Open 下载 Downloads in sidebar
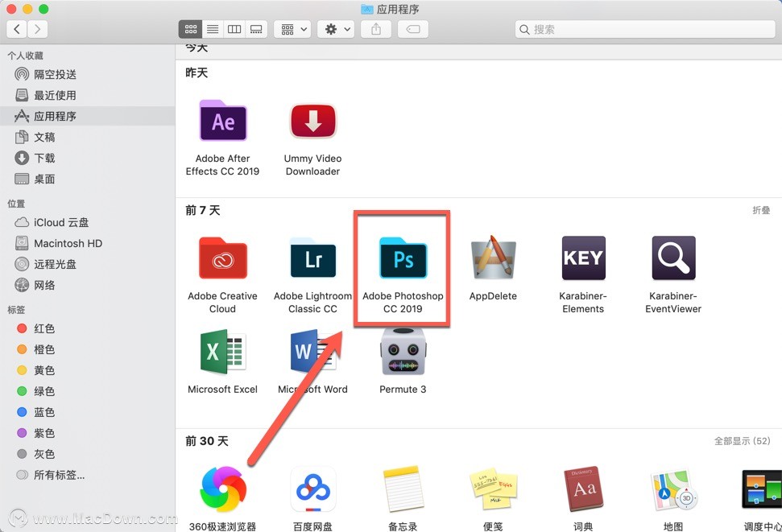This screenshot has height=532, width=782. tap(87, 158)
